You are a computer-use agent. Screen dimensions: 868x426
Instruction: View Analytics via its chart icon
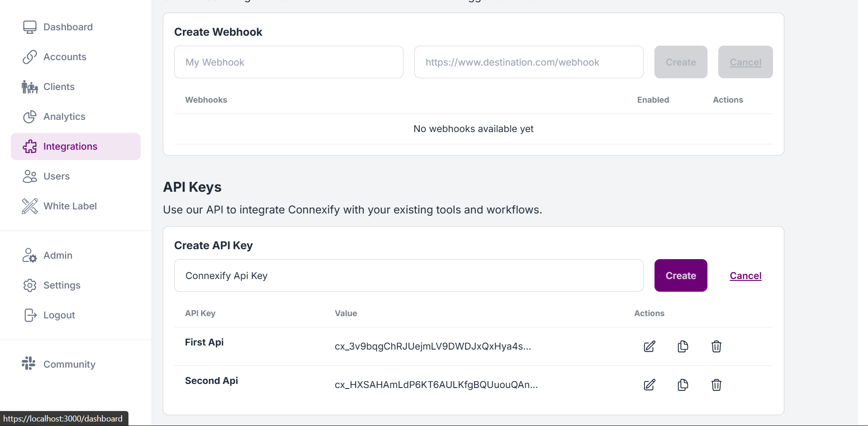29,116
